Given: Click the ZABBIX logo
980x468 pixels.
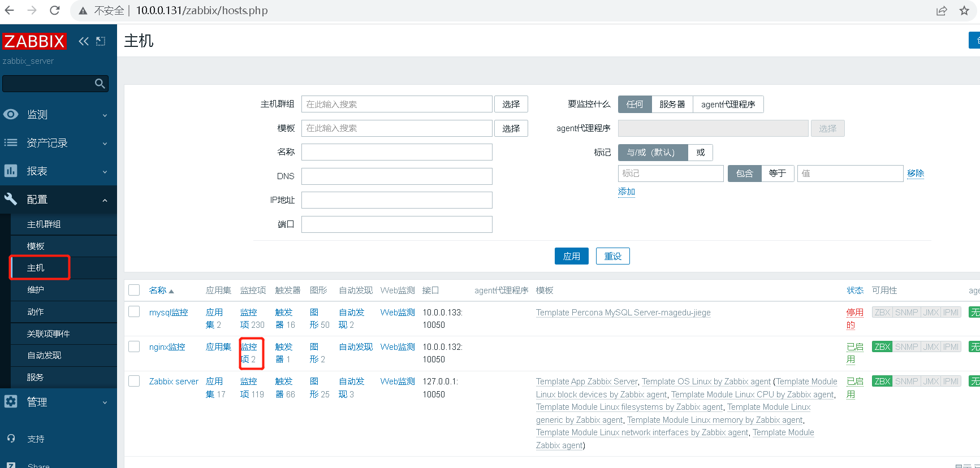Looking at the screenshot, I should (x=34, y=41).
